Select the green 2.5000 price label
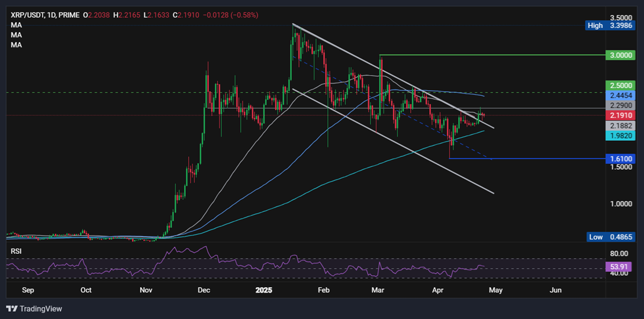Screen dimensions: 644x319 620,85
